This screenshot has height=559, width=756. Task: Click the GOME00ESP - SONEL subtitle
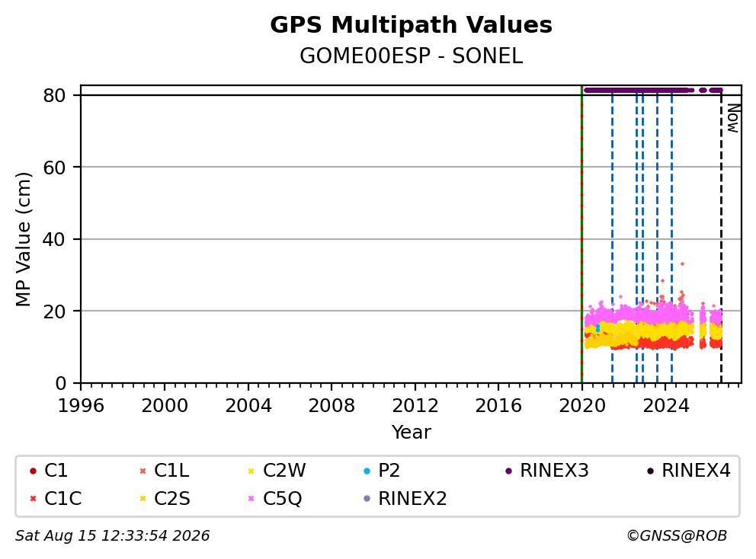[411, 56]
